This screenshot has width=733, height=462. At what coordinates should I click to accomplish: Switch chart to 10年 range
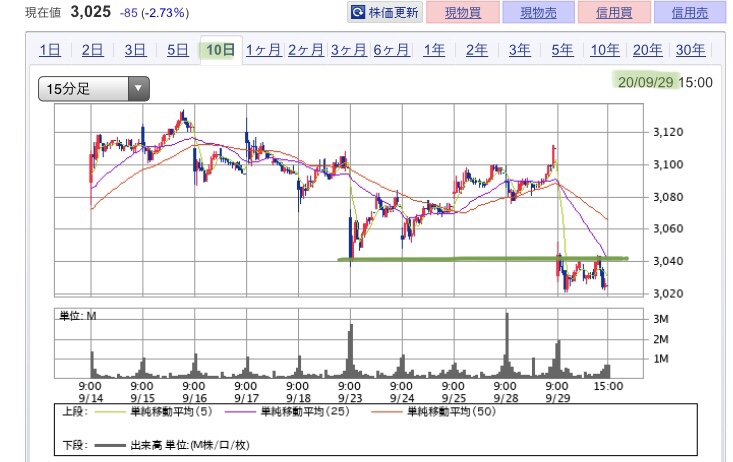[x=605, y=50]
